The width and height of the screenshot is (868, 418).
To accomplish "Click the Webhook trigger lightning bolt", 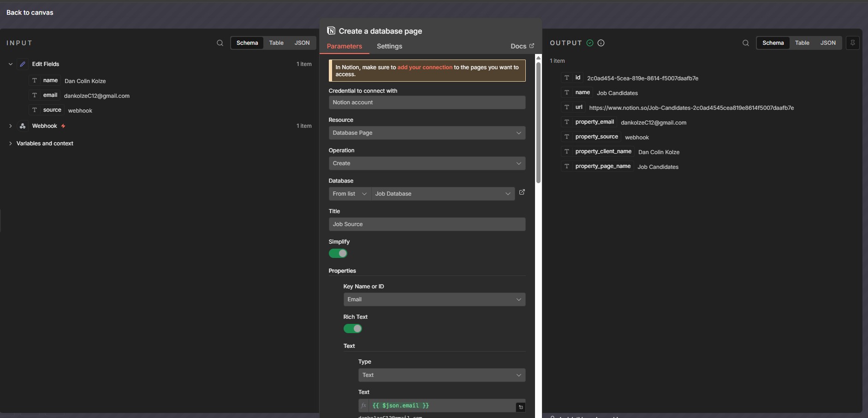I will pos(63,126).
